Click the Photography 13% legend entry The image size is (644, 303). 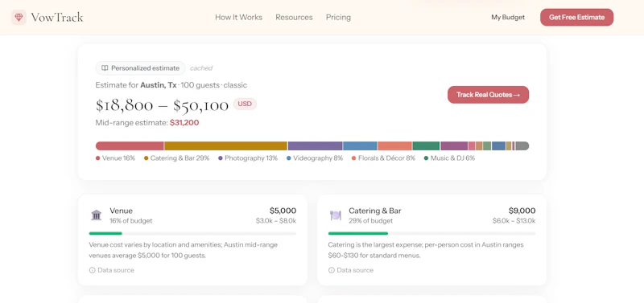click(248, 158)
